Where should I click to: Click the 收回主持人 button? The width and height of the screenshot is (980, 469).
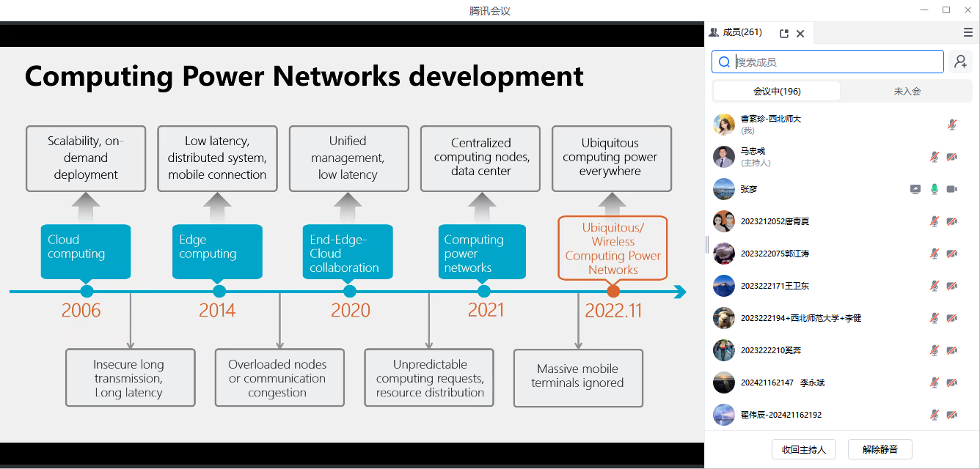click(804, 449)
